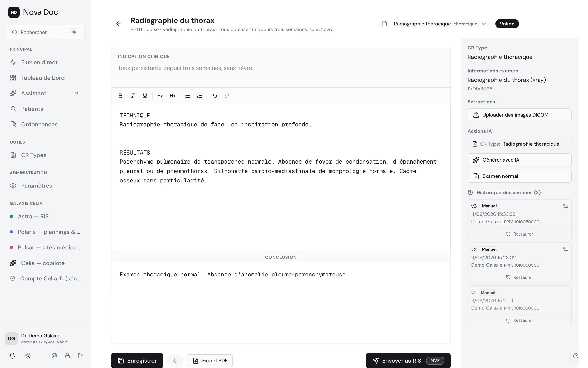Click into the RÉSULTATS paragraph text

point(278,171)
